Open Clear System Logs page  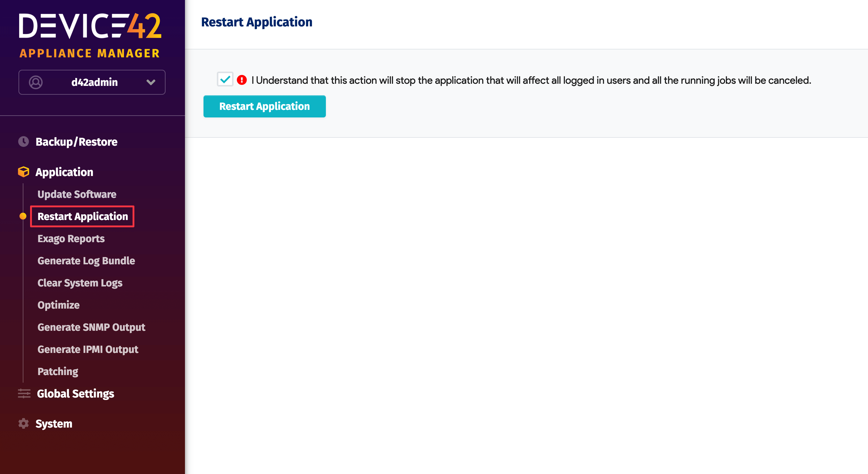80,283
